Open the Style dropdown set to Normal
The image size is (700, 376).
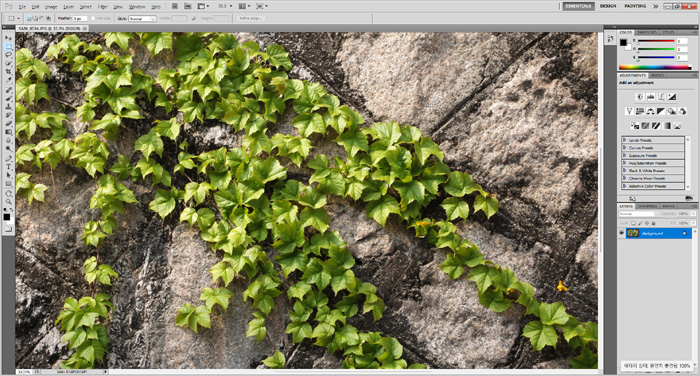click(x=142, y=19)
